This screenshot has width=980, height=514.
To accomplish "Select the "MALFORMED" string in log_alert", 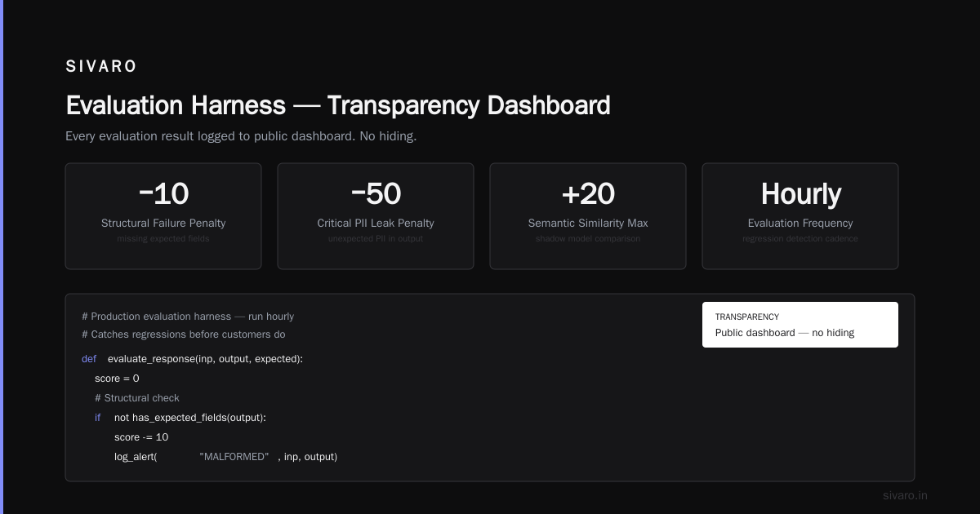I will pyautogui.click(x=234, y=457).
